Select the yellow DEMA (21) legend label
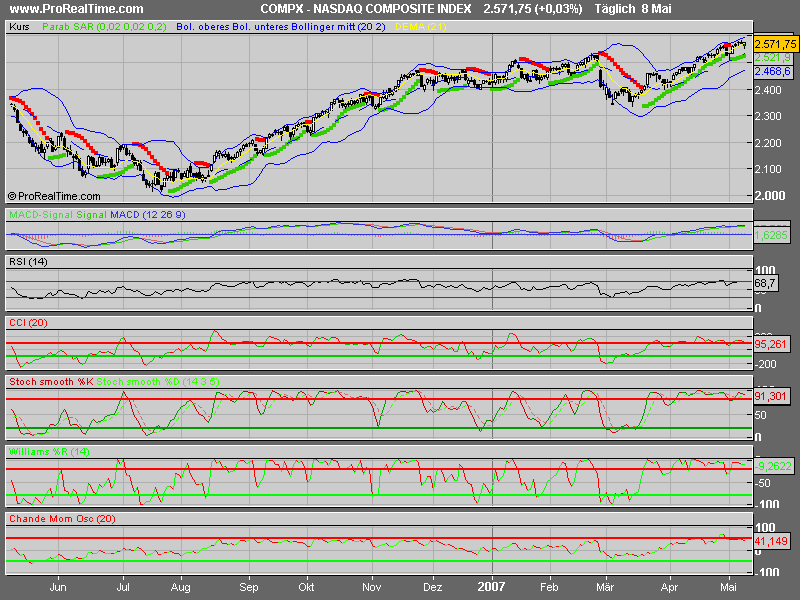The height and width of the screenshot is (600, 800). click(x=421, y=27)
